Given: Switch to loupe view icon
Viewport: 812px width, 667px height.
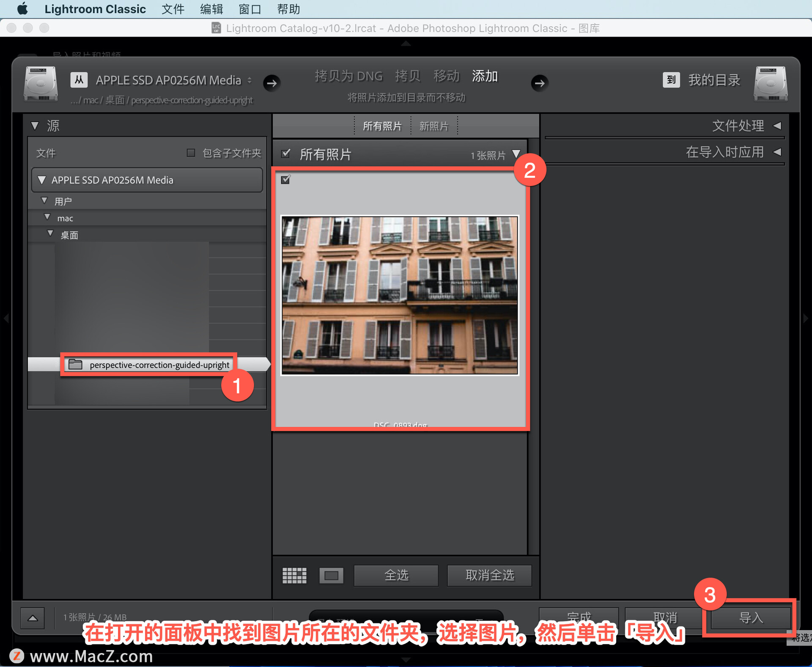Looking at the screenshot, I should point(331,576).
